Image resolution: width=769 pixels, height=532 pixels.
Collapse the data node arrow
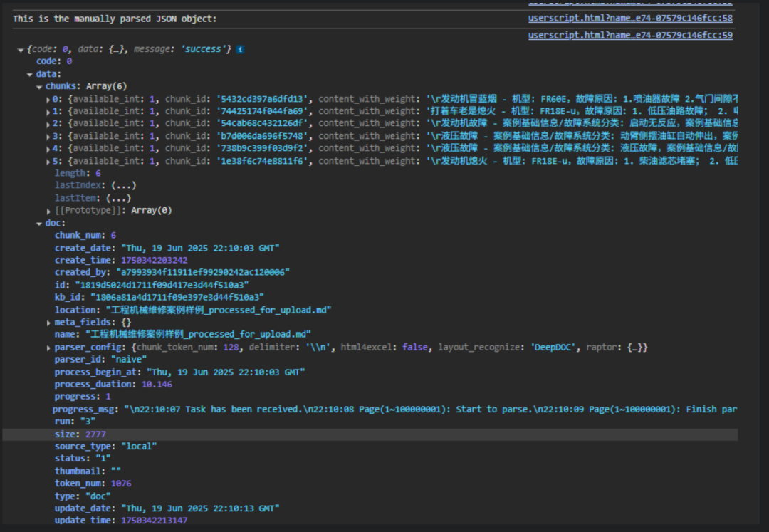(x=30, y=74)
